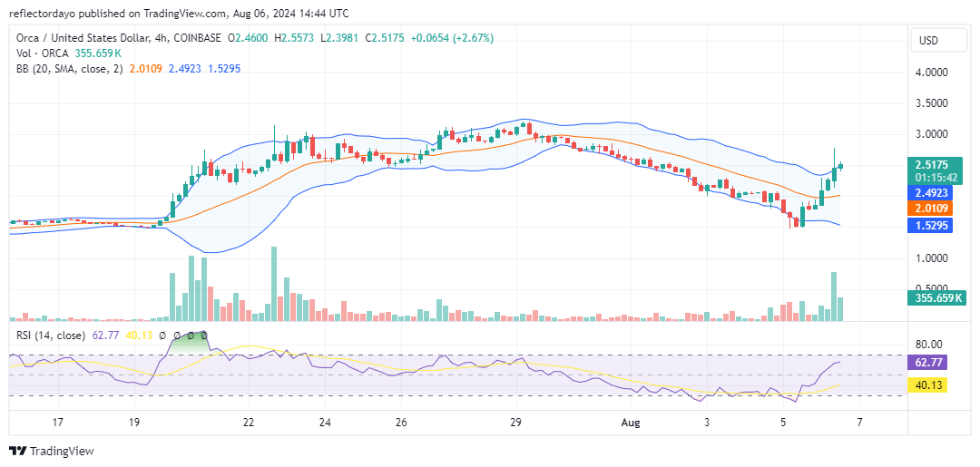Image resolution: width=980 pixels, height=467 pixels.
Task: Click the date label 29 on time axis
Action: point(516,423)
